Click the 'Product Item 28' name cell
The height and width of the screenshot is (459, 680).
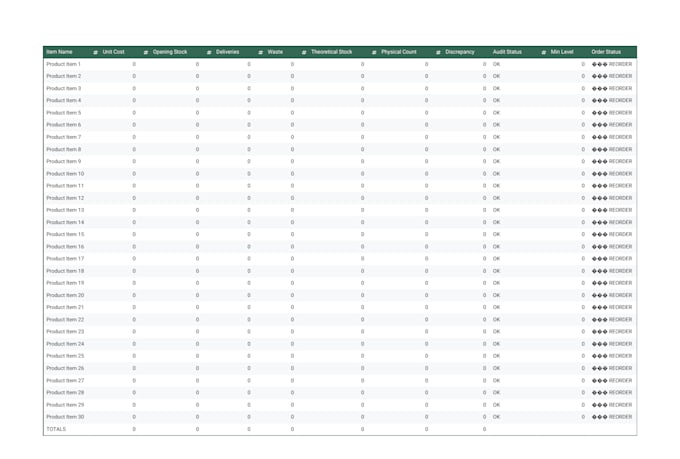(65, 393)
